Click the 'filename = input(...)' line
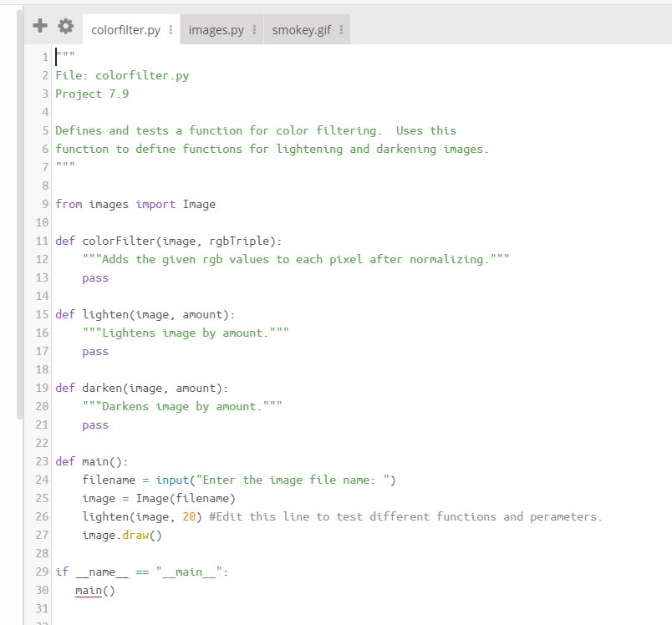Image resolution: width=672 pixels, height=625 pixels. pyautogui.click(x=239, y=480)
